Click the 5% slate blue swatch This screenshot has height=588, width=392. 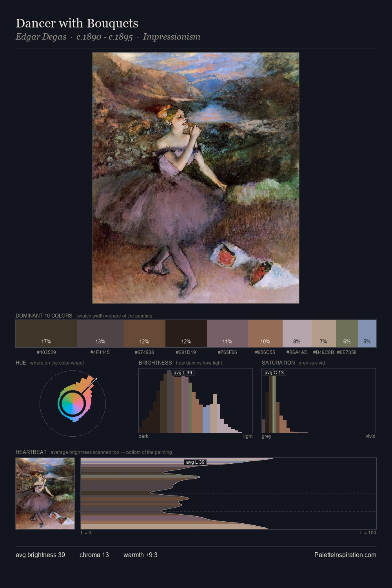[367, 334]
